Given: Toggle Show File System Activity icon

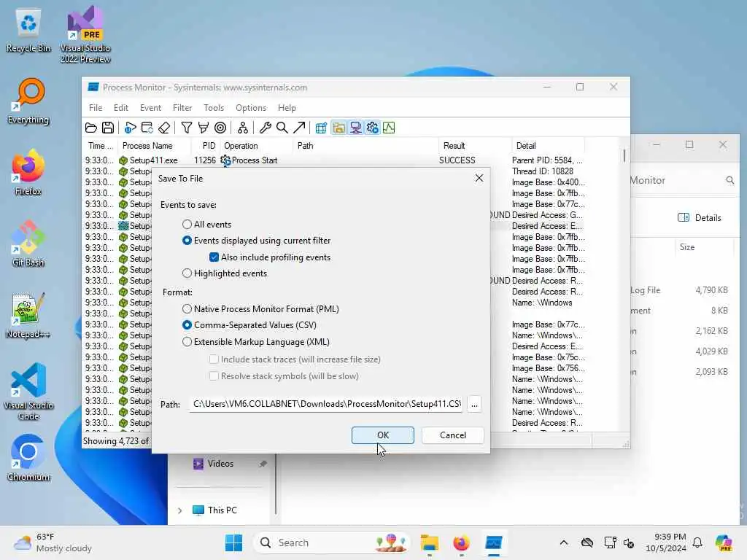Looking at the screenshot, I should pyautogui.click(x=338, y=128).
